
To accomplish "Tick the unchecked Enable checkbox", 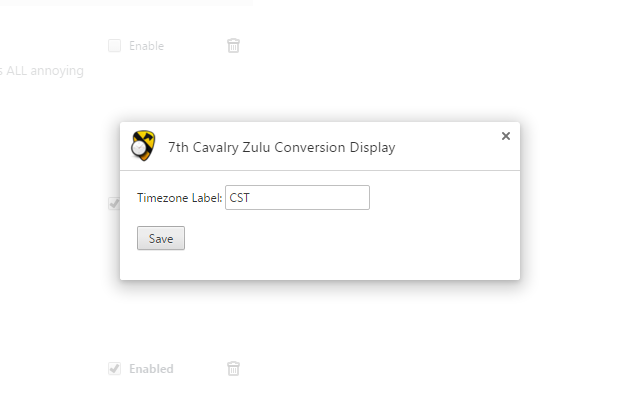I will tap(114, 45).
